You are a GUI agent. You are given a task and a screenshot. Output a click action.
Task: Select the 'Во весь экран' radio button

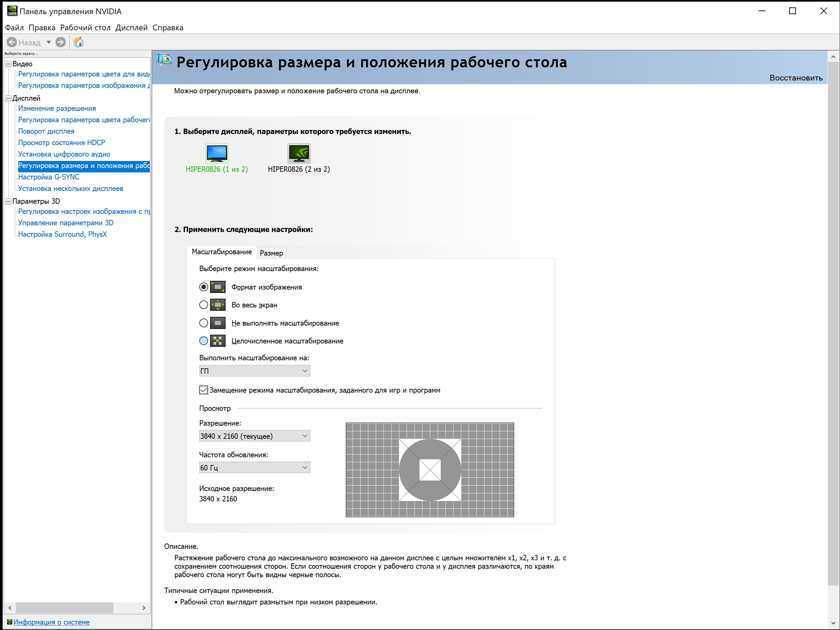[x=204, y=305]
